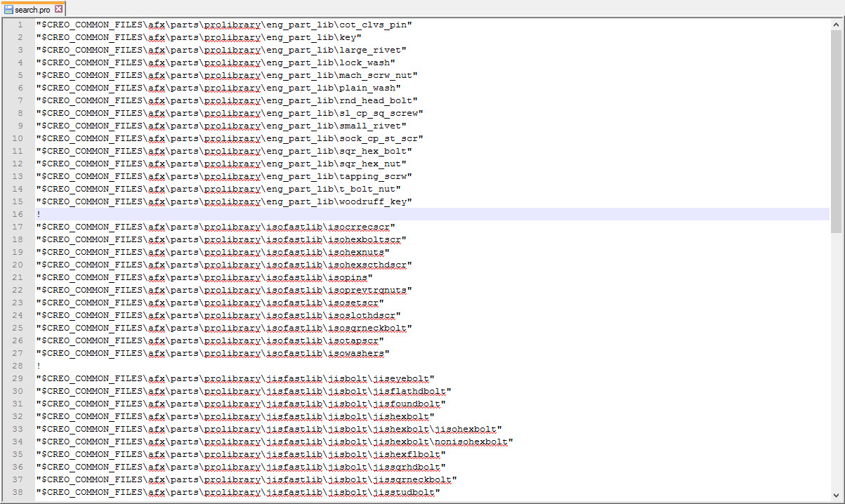Click the line ending with sl_cp_sq_screw

point(230,113)
